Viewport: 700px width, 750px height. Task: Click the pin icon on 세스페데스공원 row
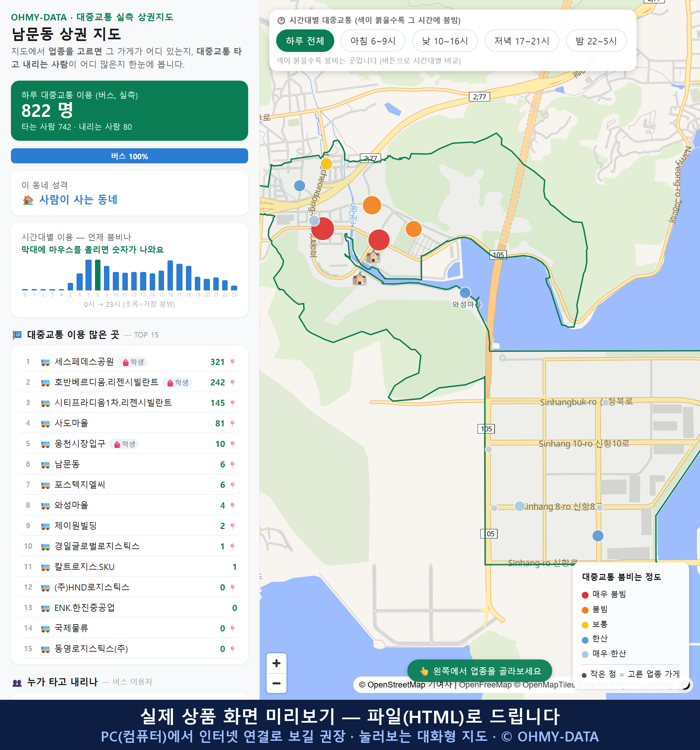232,362
